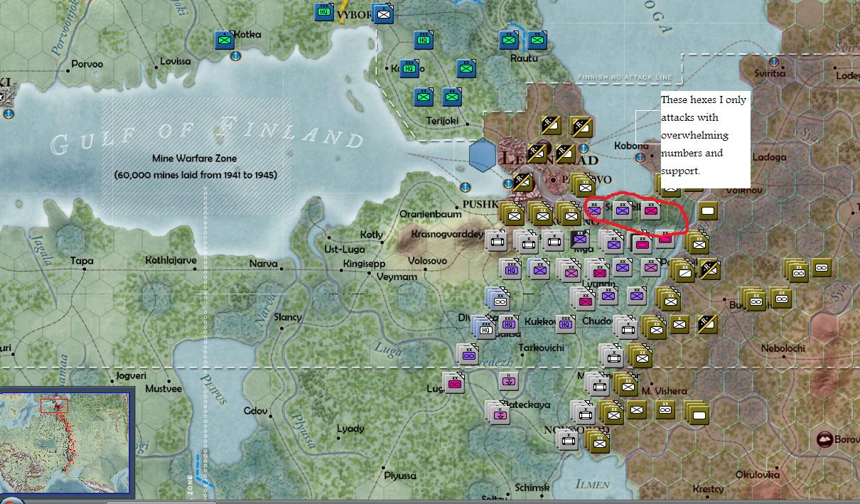
Task: Click the Narva town label
Action: pyautogui.click(x=263, y=264)
